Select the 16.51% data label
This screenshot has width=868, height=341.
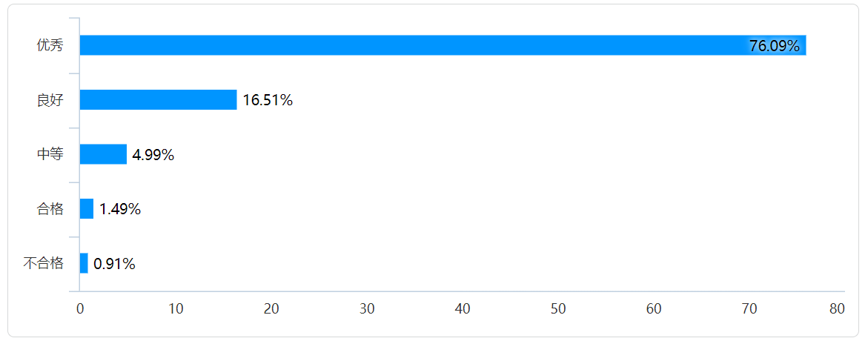(x=268, y=101)
